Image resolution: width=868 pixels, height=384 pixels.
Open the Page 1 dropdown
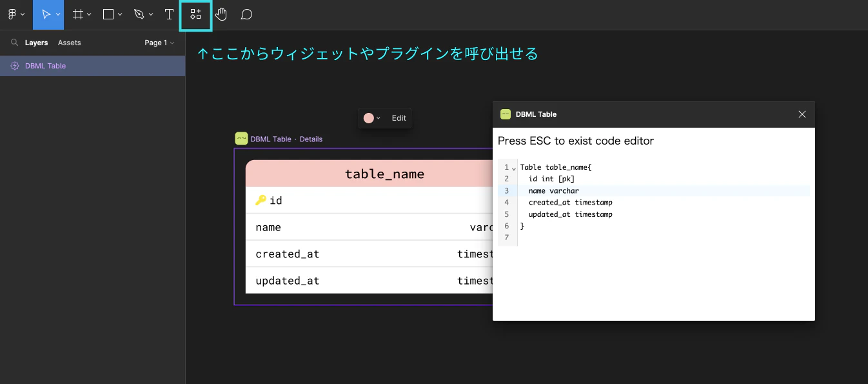click(159, 43)
